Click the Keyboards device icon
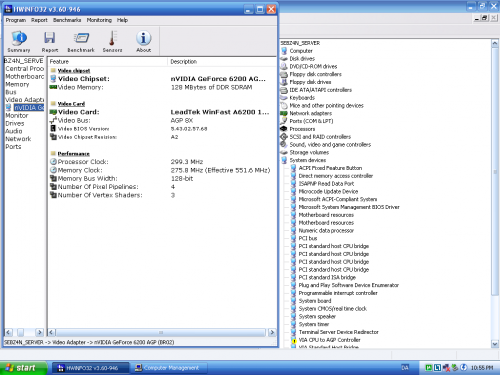 [x=284, y=98]
